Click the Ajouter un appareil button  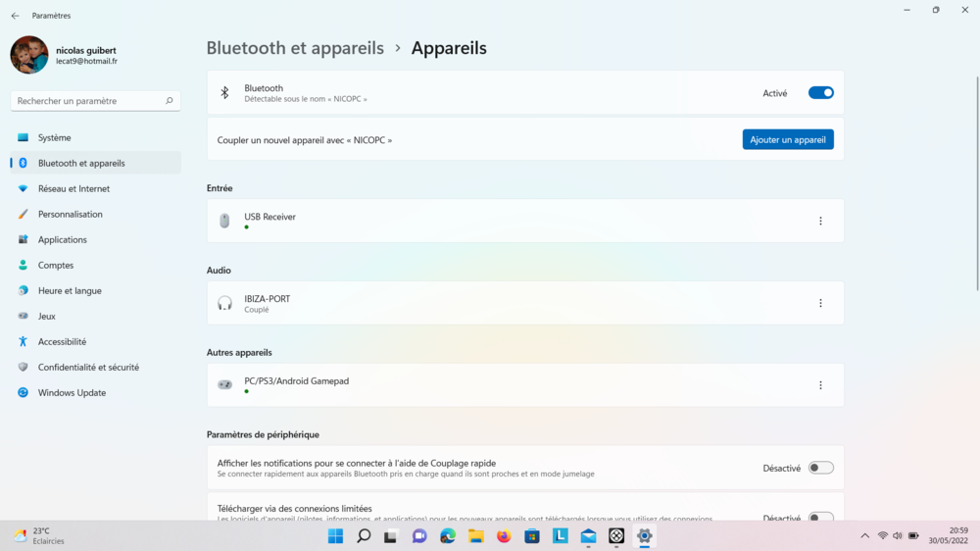click(x=787, y=140)
